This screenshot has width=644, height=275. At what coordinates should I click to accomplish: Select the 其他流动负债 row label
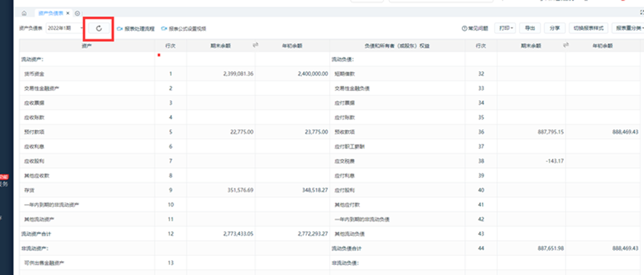pyautogui.click(x=350, y=234)
